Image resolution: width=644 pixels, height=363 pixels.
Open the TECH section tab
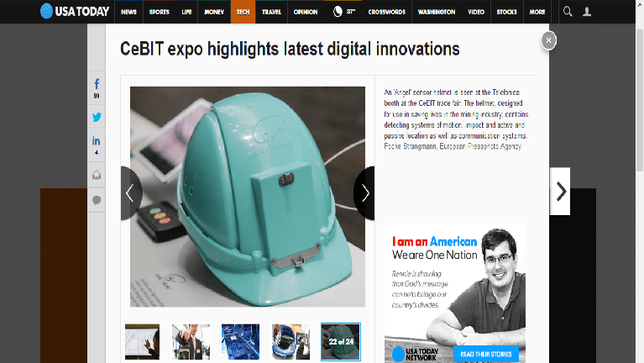tap(243, 12)
